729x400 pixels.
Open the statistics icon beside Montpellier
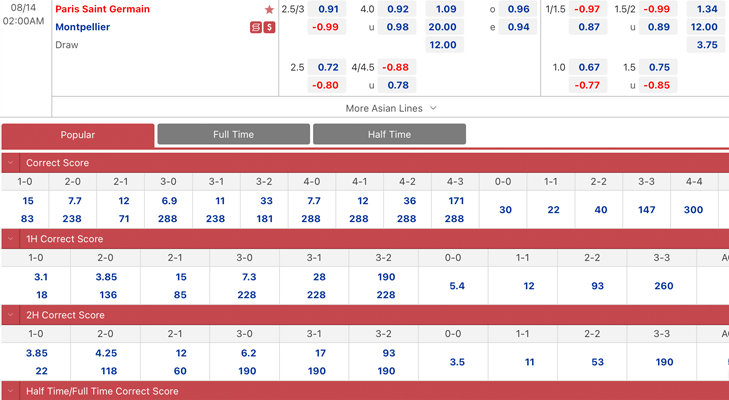(256, 27)
